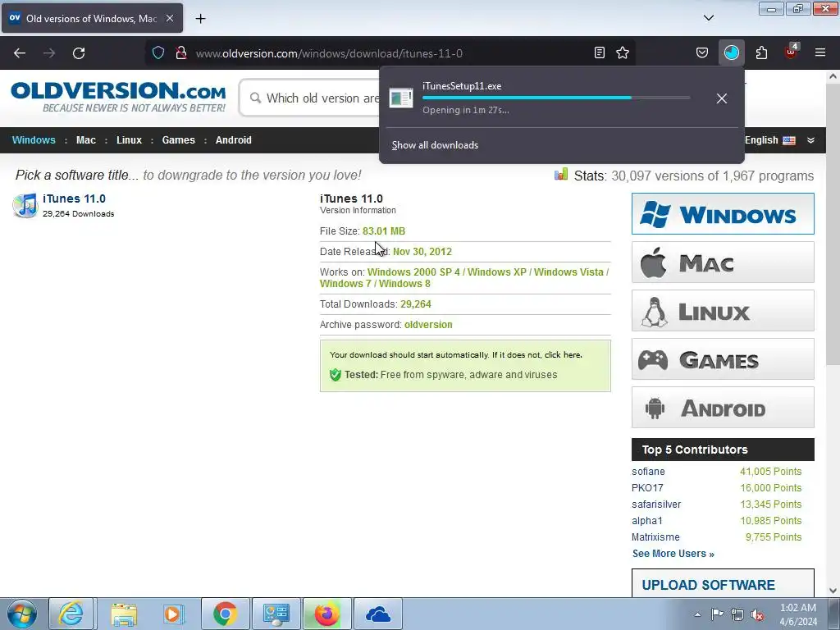Close the Old versions of Windows tab
This screenshot has width=840, height=630.
(x=169, y=18)
